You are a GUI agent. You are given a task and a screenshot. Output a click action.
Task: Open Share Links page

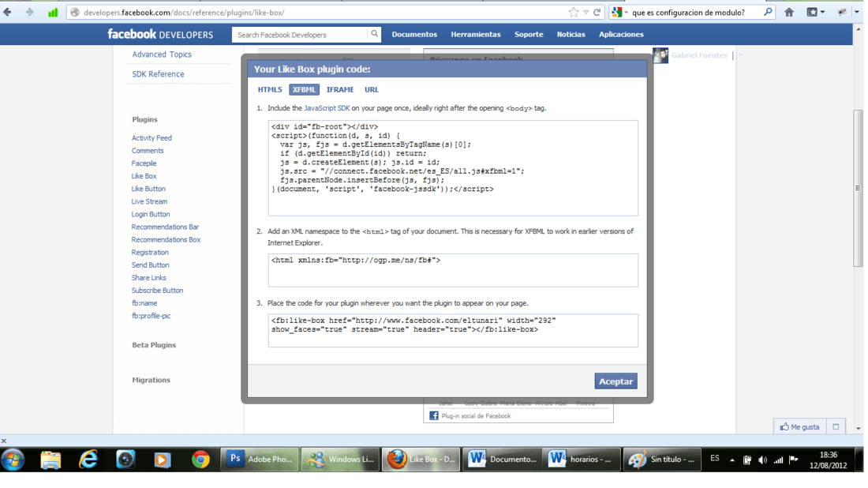click(x=149, y=278)
